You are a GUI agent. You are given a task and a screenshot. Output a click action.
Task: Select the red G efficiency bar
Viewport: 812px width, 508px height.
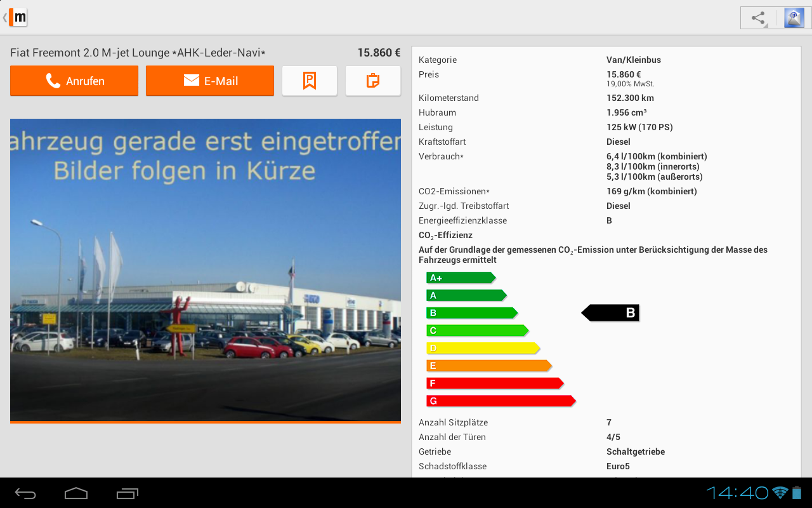(x=500, y=401)
